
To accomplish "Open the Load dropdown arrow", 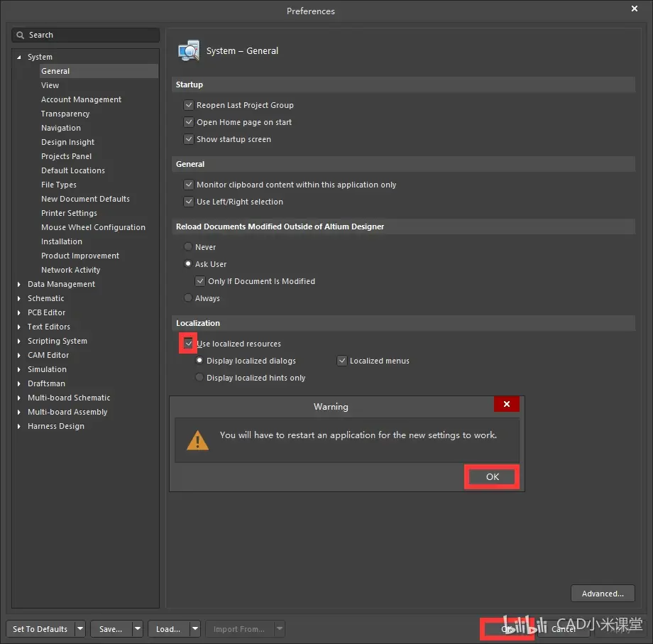I will coord(195,628).
